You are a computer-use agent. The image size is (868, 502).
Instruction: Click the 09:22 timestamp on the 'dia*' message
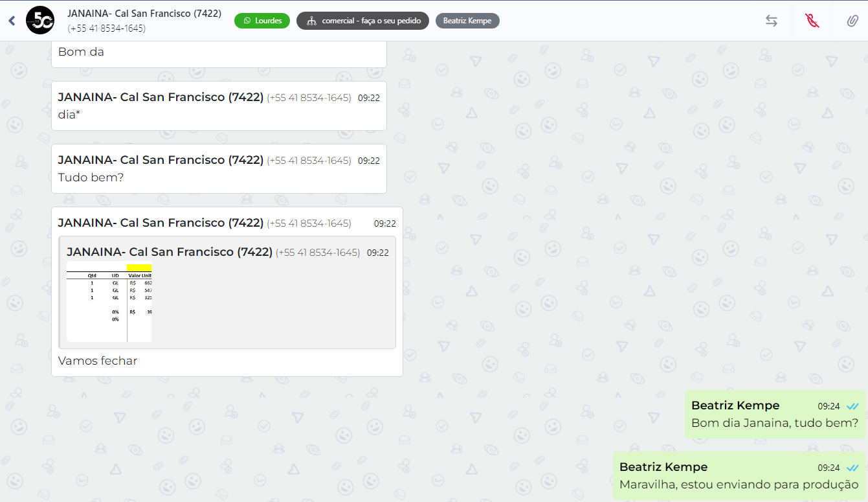pyautogui.click(x=369, y=98)
